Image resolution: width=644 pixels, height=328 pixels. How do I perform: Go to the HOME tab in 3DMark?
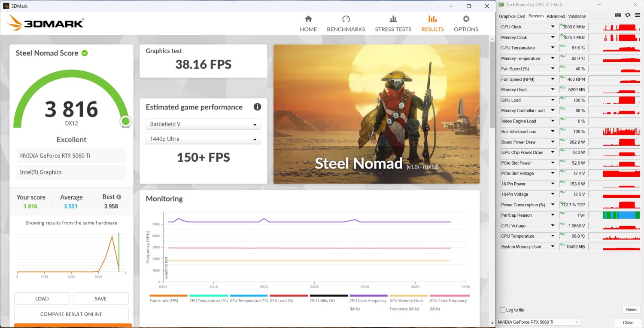(308, 24)
